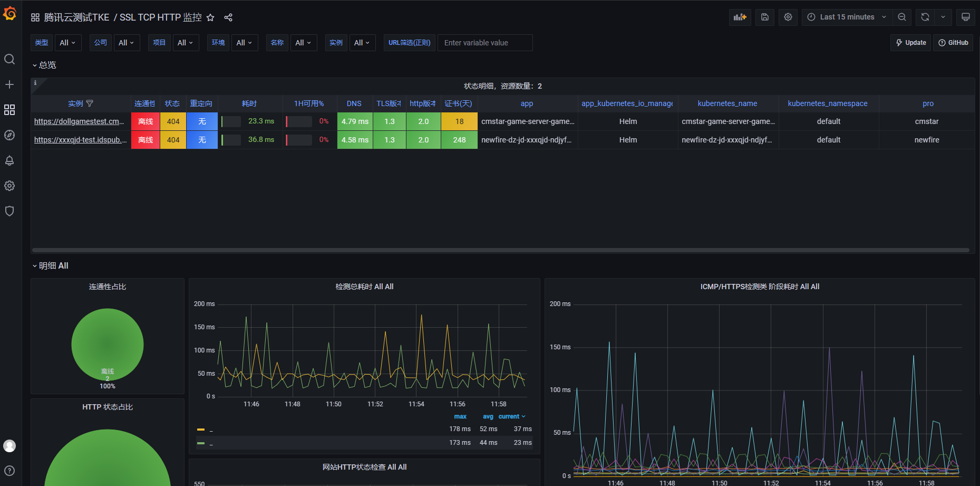The image size is (980, 486).
Task: Zoom out the time range
Action: coord(902,17)
